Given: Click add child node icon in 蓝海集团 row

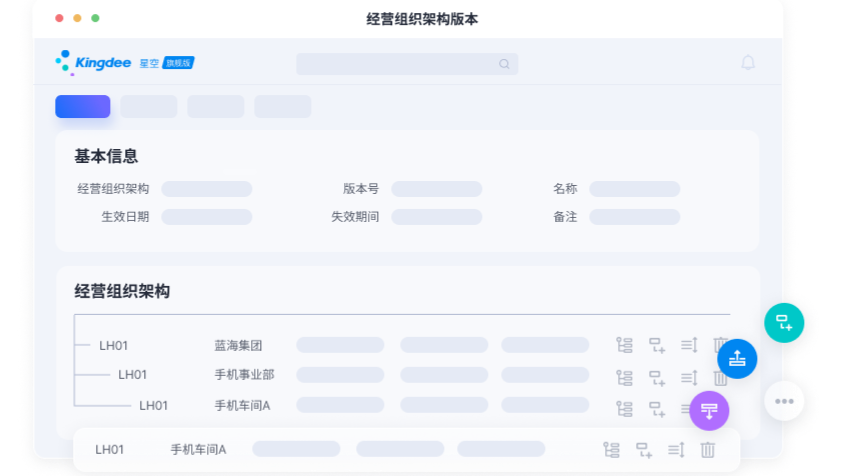Looking at the screenshot, I should pyautogui.click(x=657, y=345).
